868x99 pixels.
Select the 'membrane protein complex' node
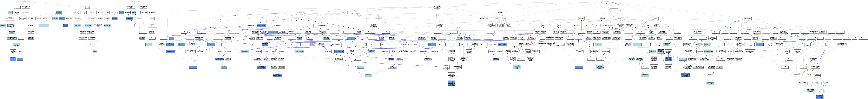138,19
